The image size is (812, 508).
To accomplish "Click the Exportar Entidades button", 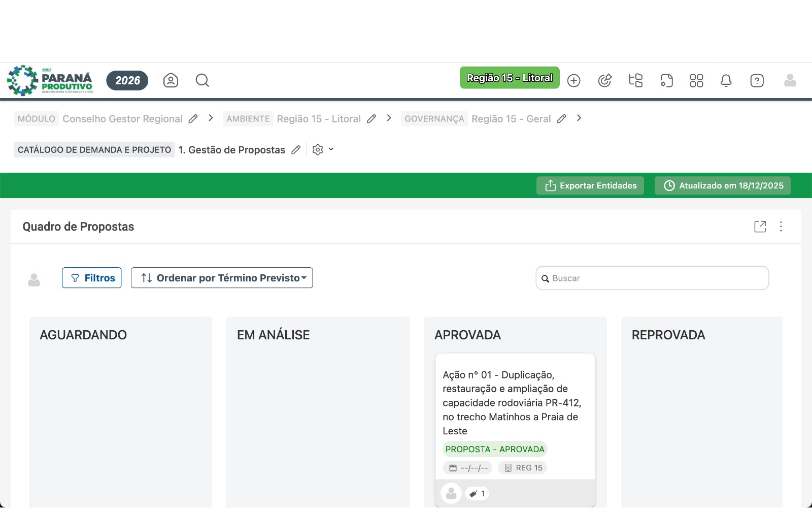I will click(x=590, y=185).
